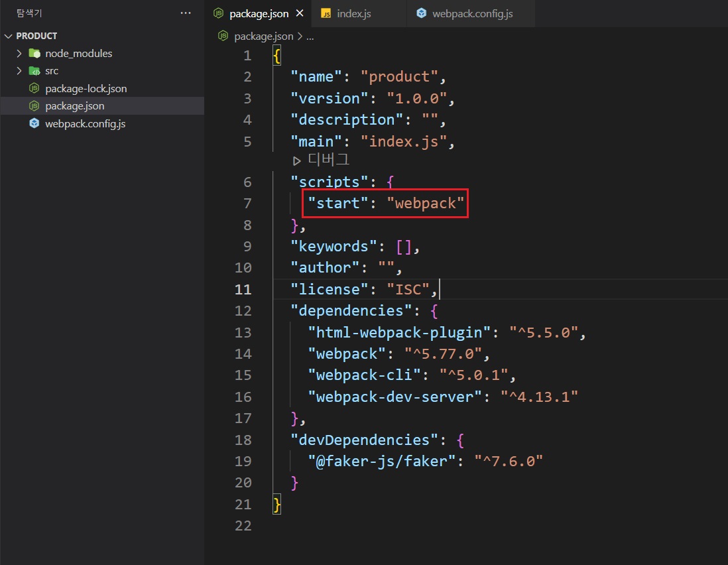Image resolution: width=728 pixels, height=565 pixels.
Task: Close the package.json tab
Action: 300,13
